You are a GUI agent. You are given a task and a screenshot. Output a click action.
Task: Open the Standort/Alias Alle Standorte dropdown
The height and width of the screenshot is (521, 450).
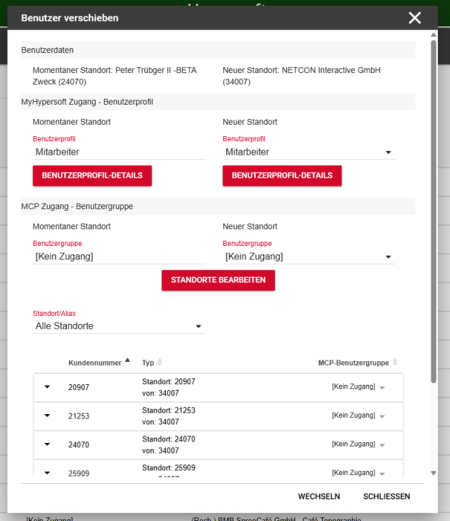pos(119,326)
